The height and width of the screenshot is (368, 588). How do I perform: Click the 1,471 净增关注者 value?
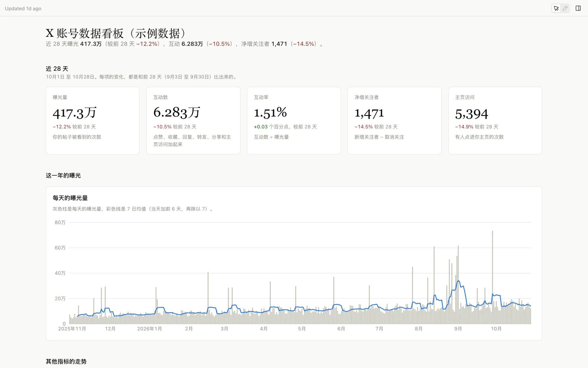(369, 113)
